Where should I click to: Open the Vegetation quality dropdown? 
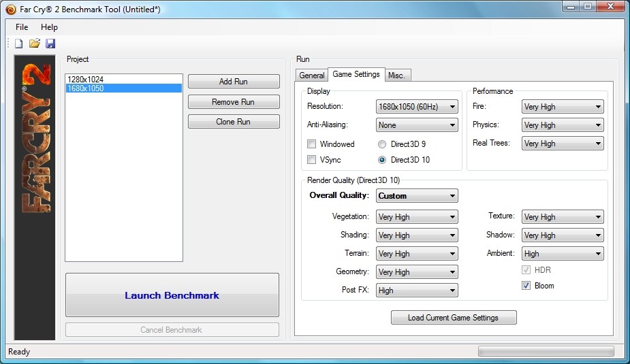[x=417, y=217]
